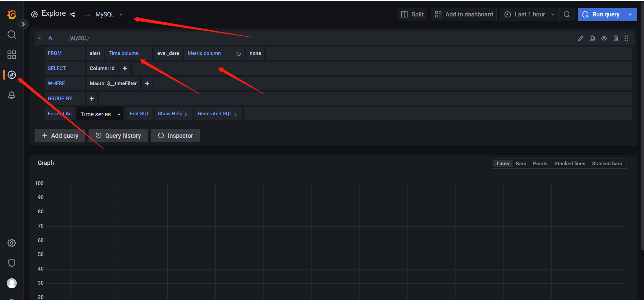
Task: Expand the sidebar with chevron toggle
Action: 23,24
